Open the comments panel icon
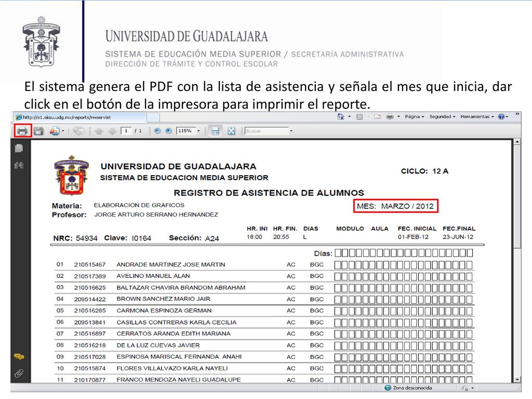 (x=19, y=356)
